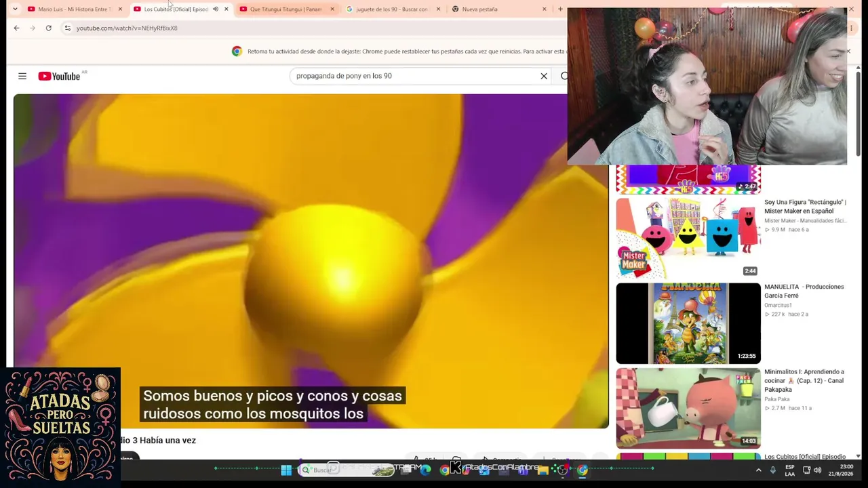Reload the current page
This screenshot has width=868, height=488.
tap(49, 28)
